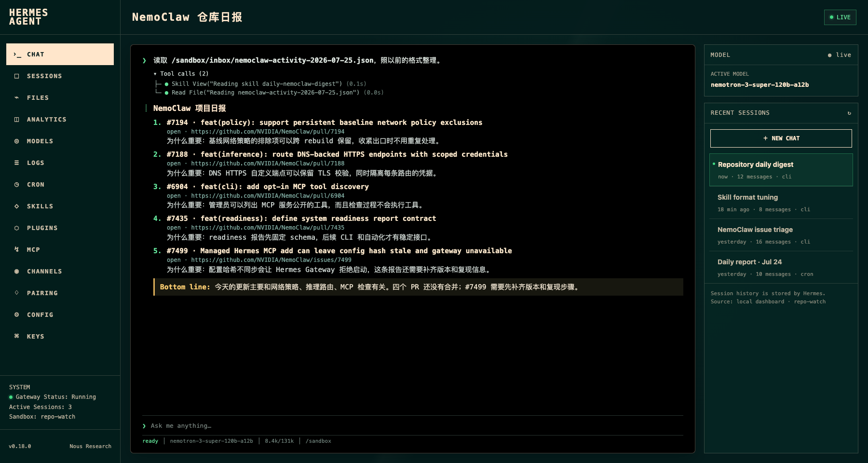Click the Sessions sidebar icon

pos(17,76)
